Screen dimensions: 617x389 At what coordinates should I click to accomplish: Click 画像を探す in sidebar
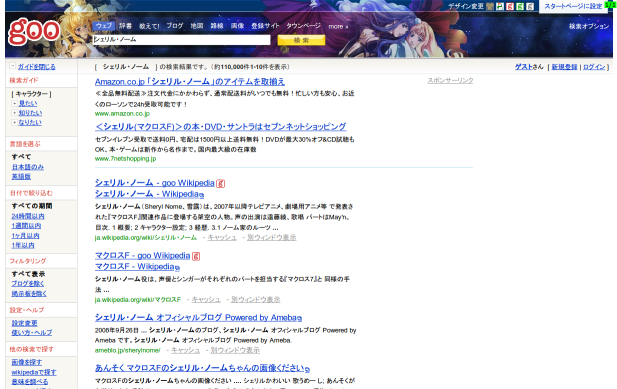27,362
